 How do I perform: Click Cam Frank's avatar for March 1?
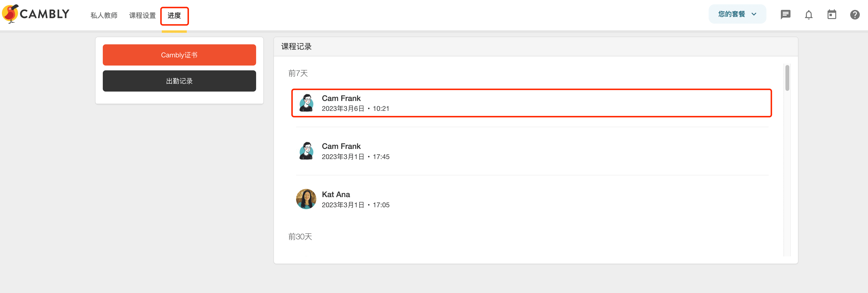(x=306, y=151)
